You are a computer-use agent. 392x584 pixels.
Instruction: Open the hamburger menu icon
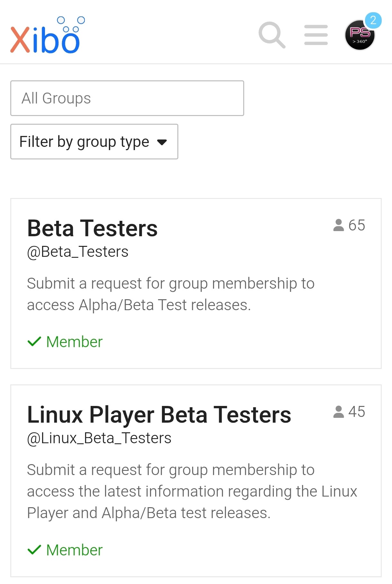pos(316,35)
